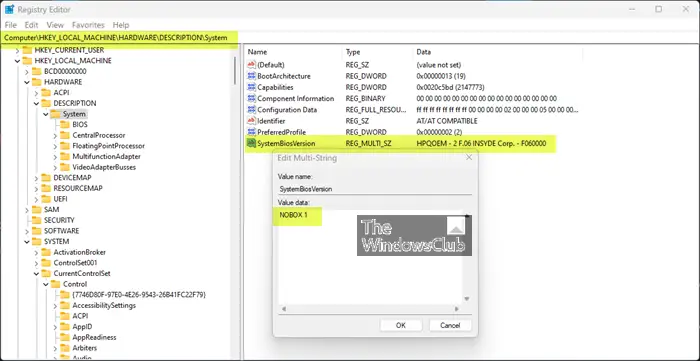Image resolution: width=700 pixels, height=361 pixels.
Task: Select the SYSTEM tree key
Action: pos(56,241)
